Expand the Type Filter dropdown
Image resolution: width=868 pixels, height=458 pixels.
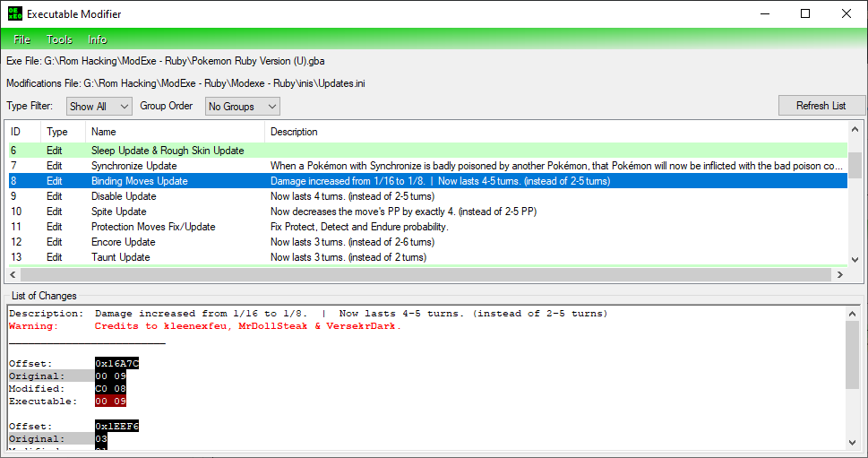[x=97, y=107]
